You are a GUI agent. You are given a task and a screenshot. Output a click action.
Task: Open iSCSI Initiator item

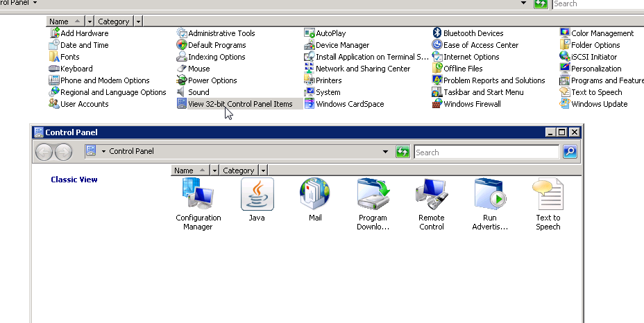[588, 57]
